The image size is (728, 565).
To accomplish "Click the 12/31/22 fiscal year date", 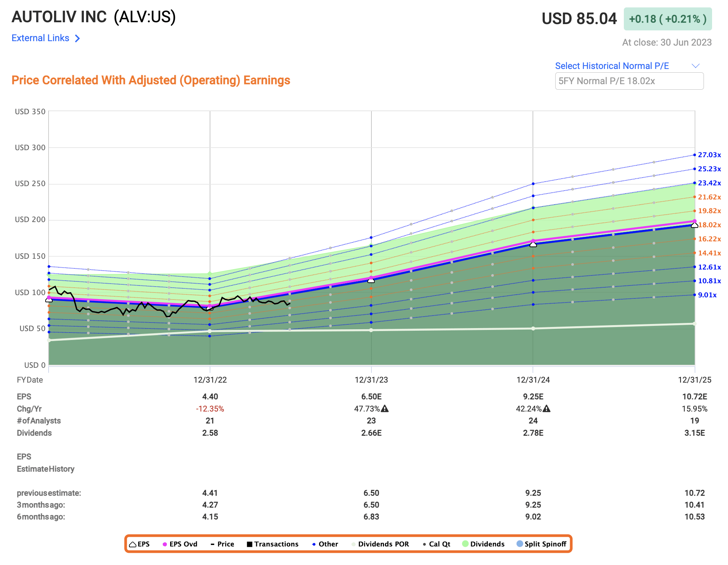I will (x=210, y=380).
